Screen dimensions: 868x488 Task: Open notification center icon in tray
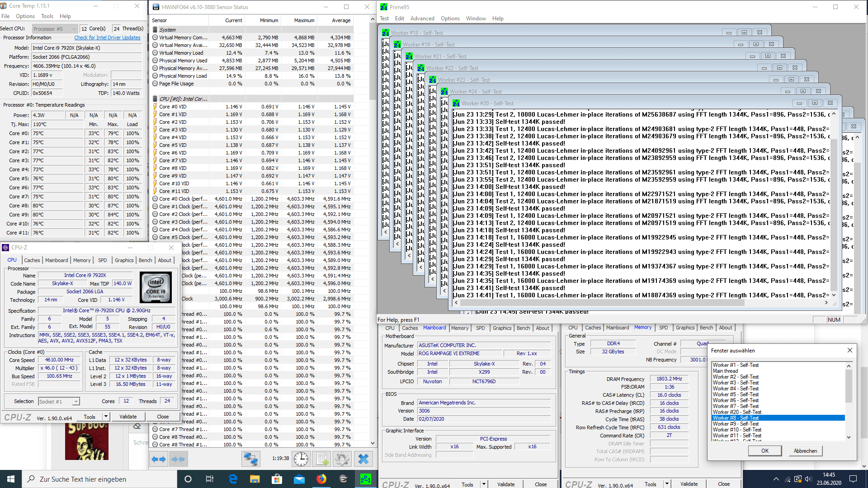click(853, 479)
